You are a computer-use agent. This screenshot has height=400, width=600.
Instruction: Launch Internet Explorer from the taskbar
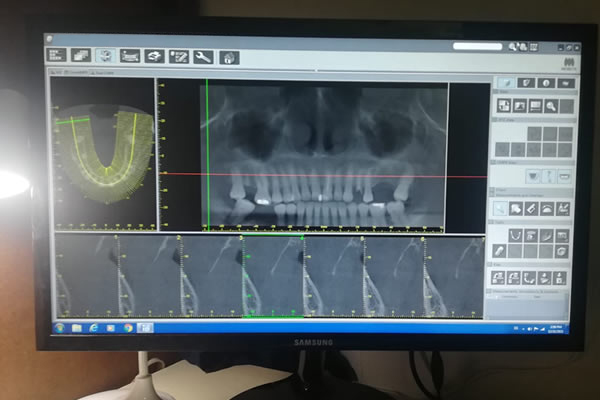94,328
